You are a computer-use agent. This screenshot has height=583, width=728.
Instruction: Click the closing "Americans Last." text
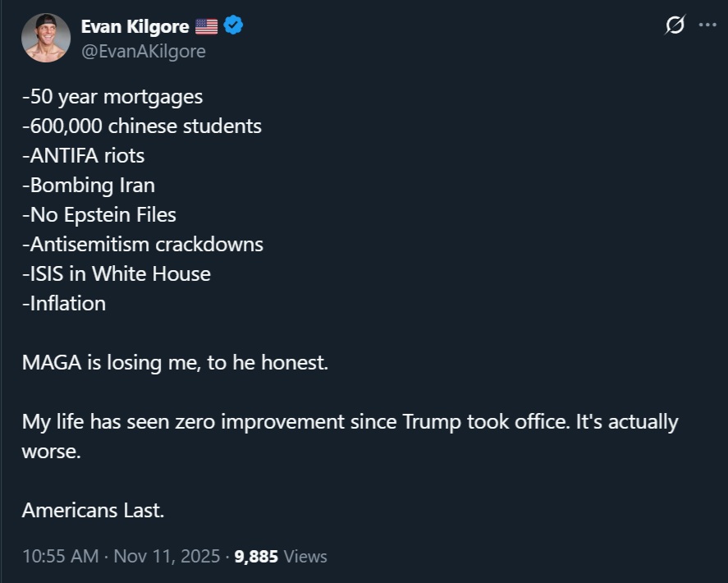[93, 510]
